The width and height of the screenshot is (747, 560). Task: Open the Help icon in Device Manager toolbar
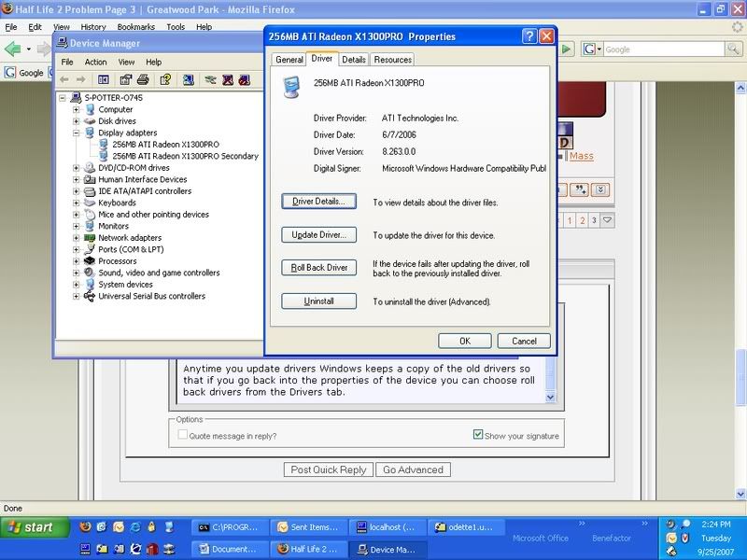click(x=165, y=79)
